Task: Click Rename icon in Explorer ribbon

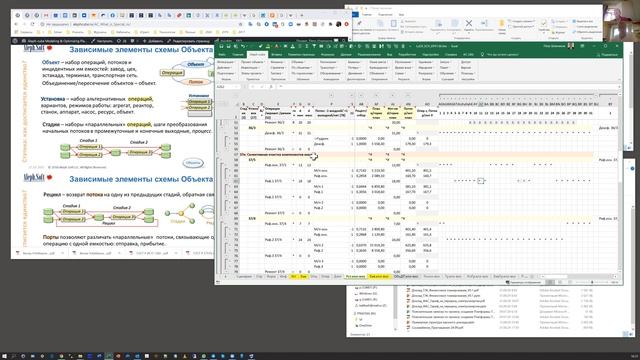Action: click(484, 23)
